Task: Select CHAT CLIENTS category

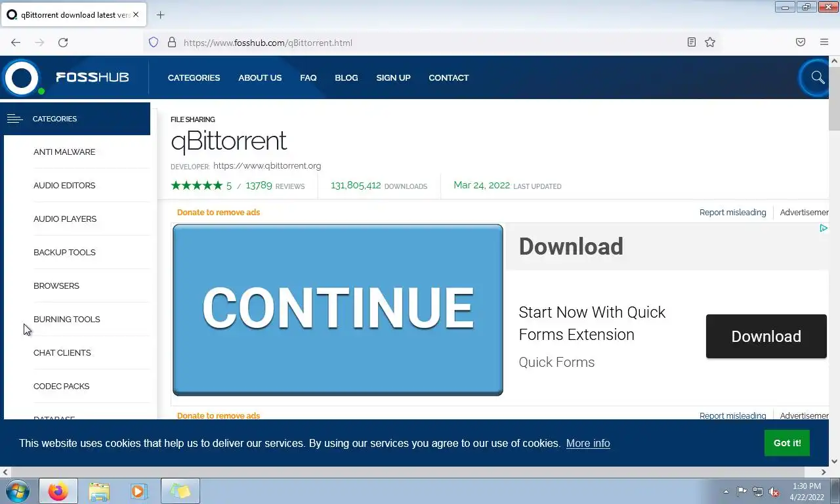Action: pyautogui.click(x=62, y=352)
